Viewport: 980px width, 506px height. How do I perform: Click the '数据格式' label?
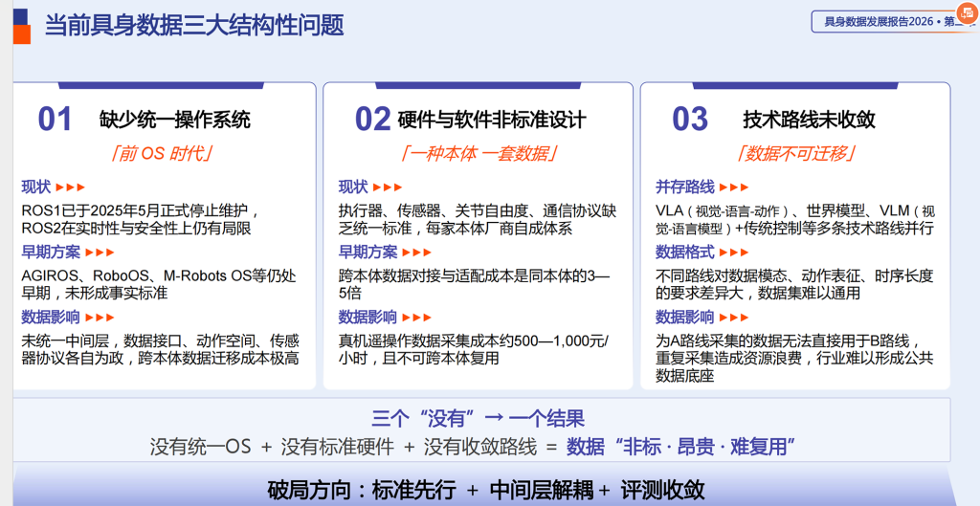685,253
